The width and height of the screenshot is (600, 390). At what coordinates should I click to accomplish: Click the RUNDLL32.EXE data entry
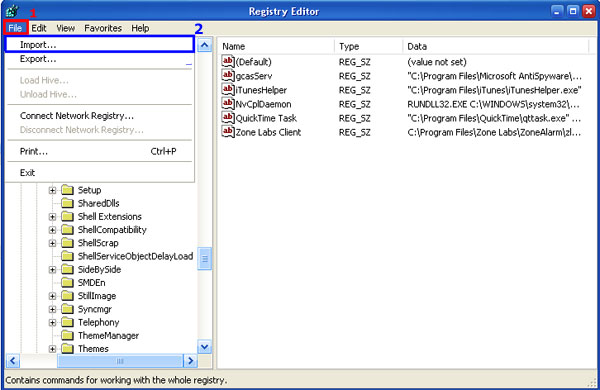click(x=493, y=104)
